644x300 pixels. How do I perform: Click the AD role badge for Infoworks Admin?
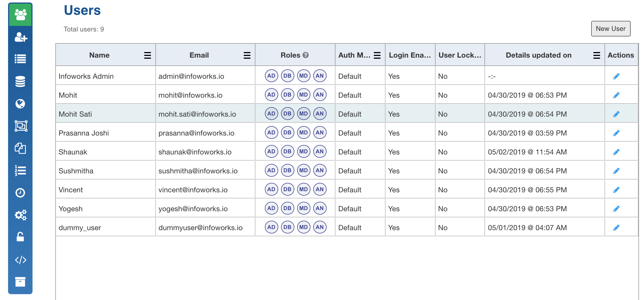[271, 76]
